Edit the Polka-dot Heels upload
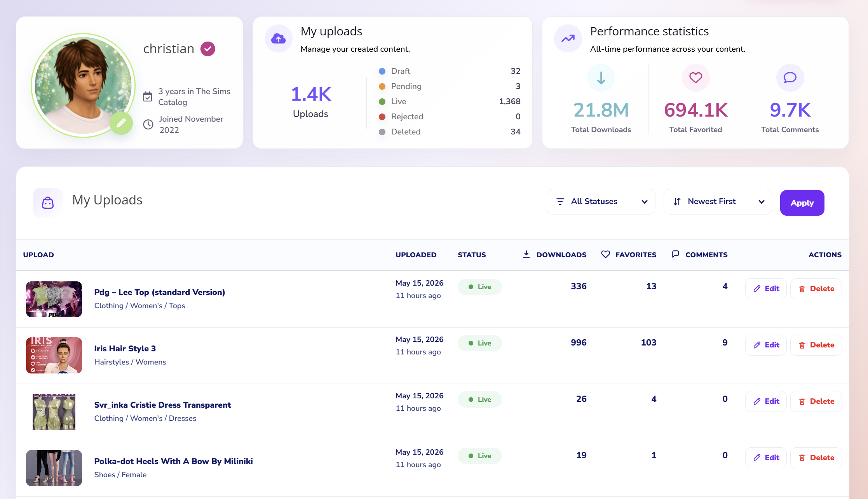 pos(766,458)
